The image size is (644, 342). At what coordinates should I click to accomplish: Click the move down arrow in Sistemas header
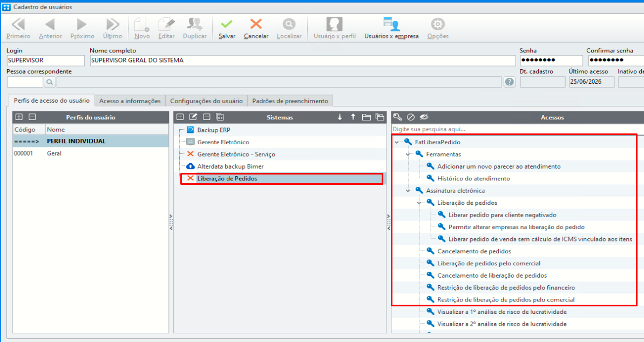pyautogui.click(x=340, y=117)
